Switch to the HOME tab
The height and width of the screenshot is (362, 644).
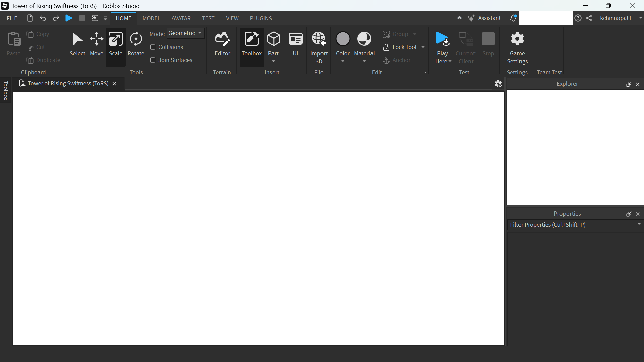point(123,18)
